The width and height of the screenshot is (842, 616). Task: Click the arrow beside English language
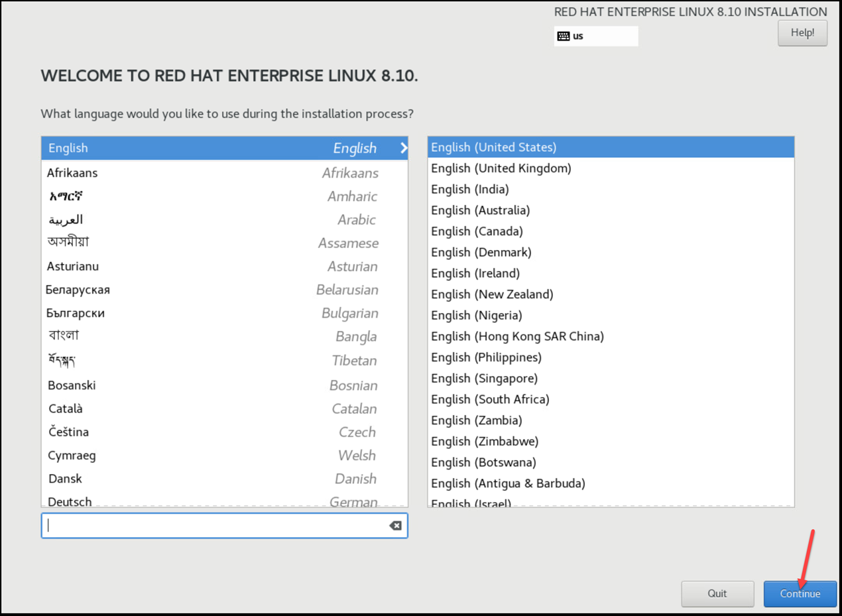pos(403,149)
